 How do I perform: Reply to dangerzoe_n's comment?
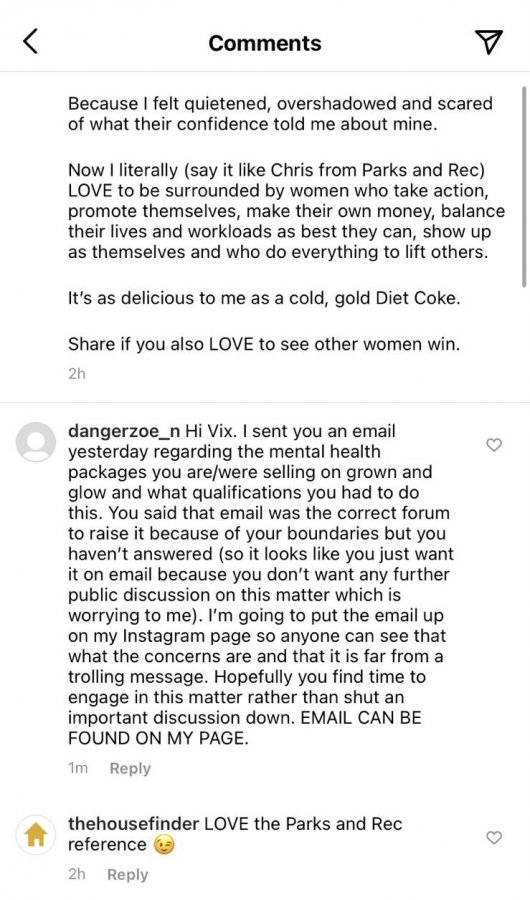click(130, 769)
